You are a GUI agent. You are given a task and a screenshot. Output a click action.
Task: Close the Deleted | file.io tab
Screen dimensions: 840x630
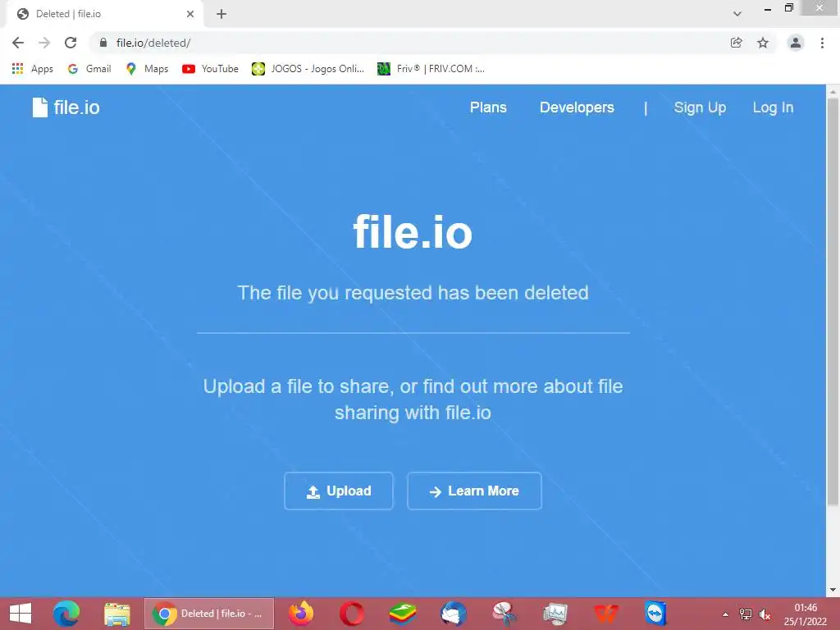click(x=190, y=14)
